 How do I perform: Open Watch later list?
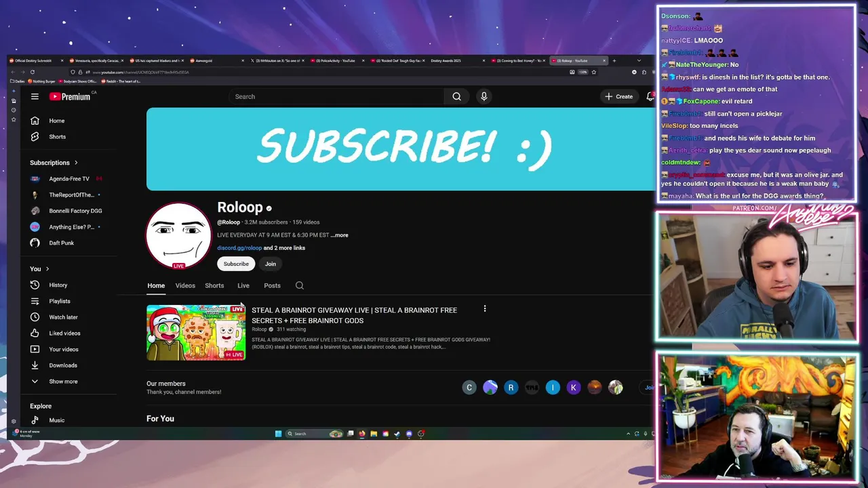point(63,317)
